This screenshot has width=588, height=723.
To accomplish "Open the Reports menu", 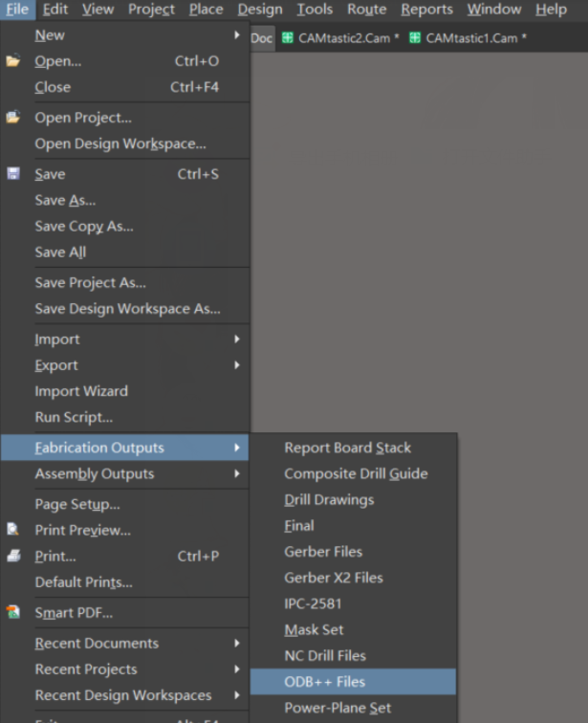I will 426,10.
